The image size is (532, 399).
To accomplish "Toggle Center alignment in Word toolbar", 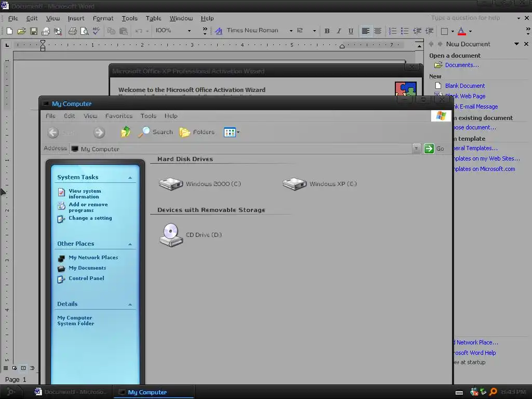I will (x=377, y=31).
